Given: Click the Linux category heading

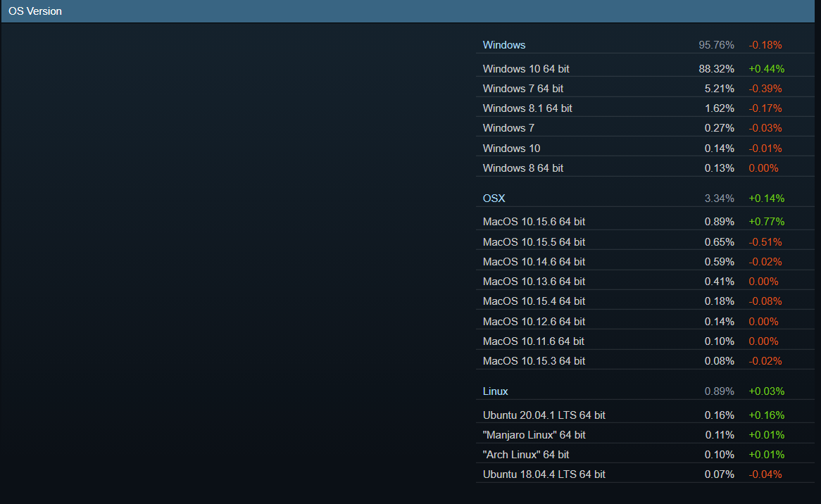Looking at the screenshot, I should [496, 391].
